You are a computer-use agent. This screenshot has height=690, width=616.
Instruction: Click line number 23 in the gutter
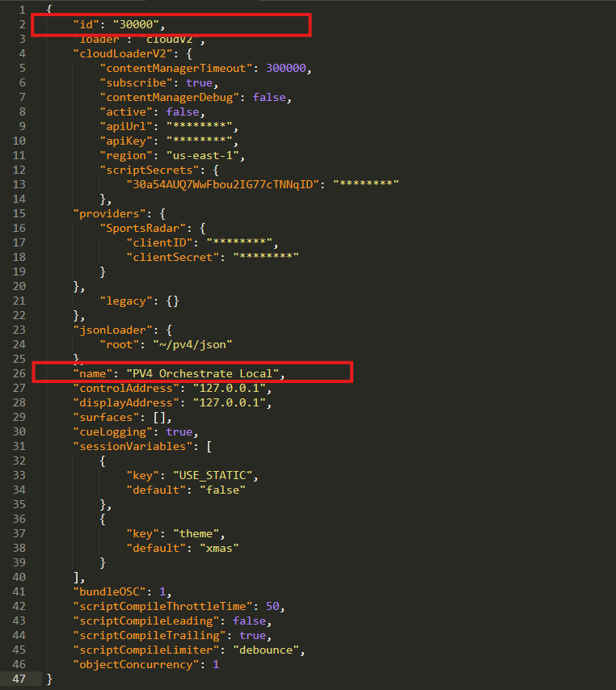(19, 330)
